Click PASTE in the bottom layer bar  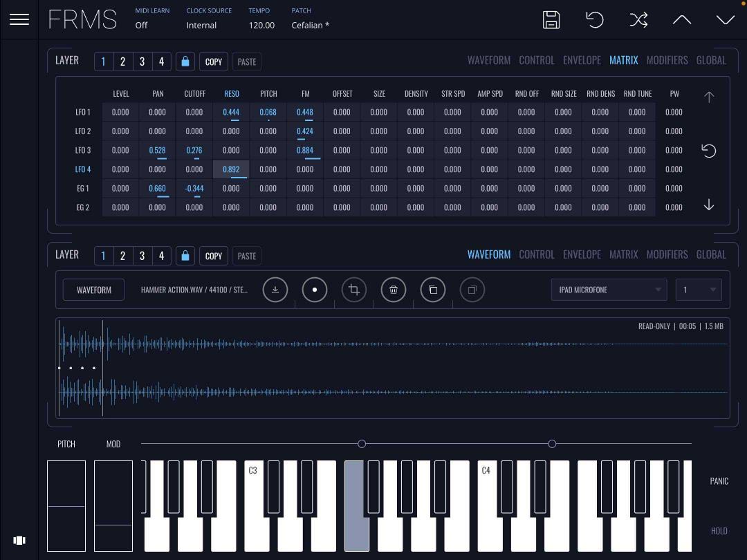click(247, 256)
